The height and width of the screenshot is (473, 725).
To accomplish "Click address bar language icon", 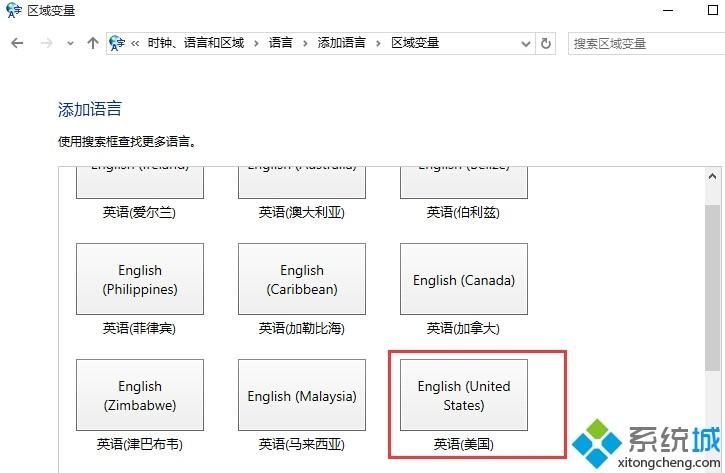I will pyautogui.click(x=117, y=43).
